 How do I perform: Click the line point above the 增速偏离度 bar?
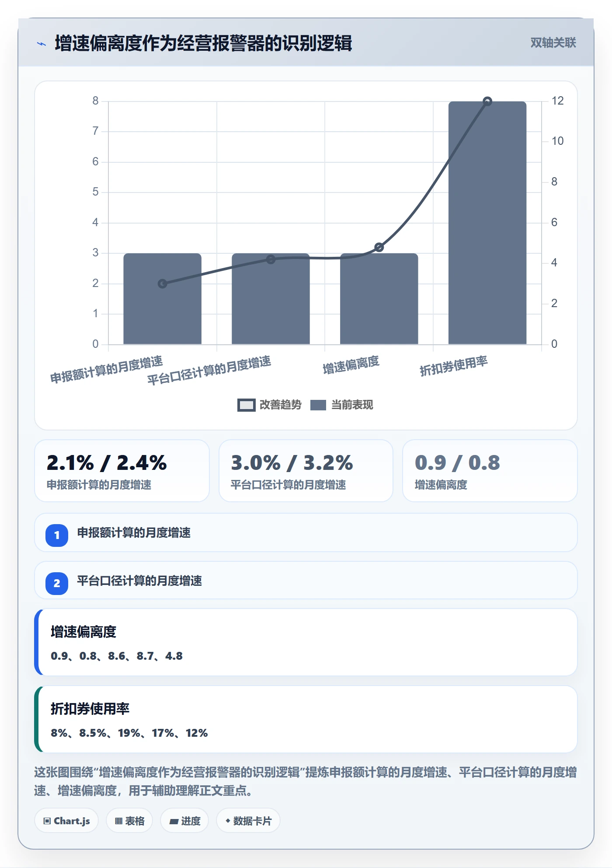click(x=379, y=247)
